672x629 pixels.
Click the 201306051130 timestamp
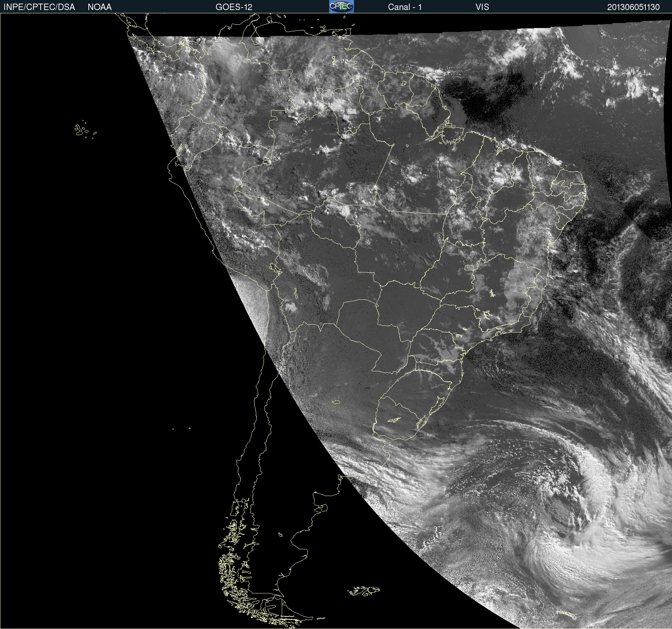(x=634, y=7)
